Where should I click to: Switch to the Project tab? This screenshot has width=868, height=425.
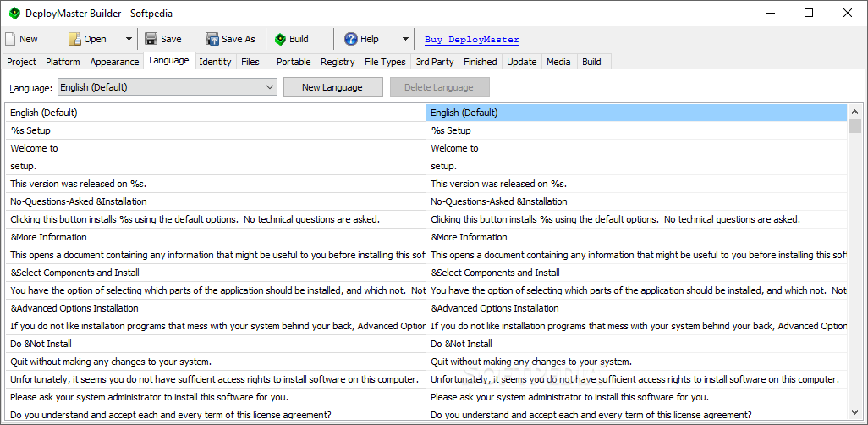(x=22, y=62)
